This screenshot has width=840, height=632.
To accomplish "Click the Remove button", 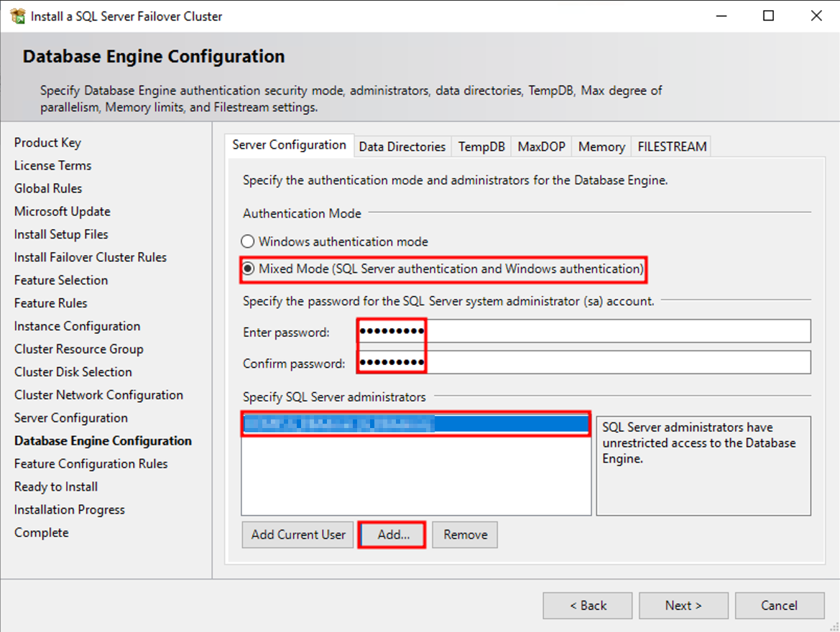I will click(465, 534).
